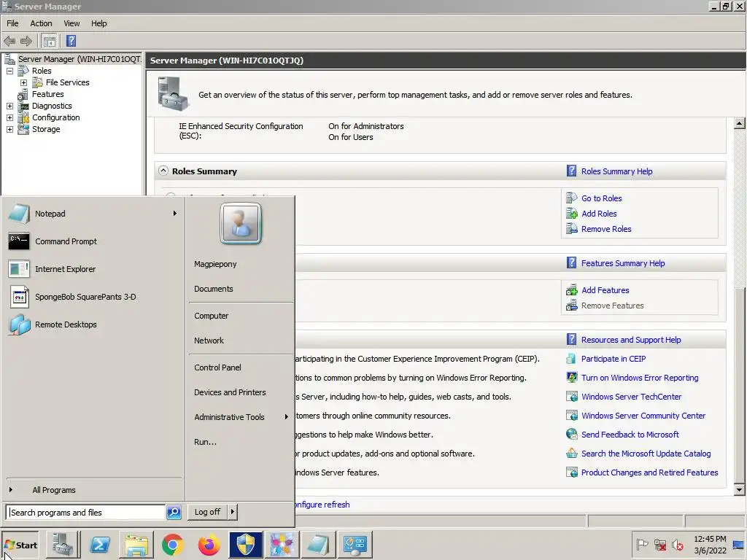This screenshot has width=747, height=560.
Task: Click the Roles Summary Help icon
Action: (571, 171)
